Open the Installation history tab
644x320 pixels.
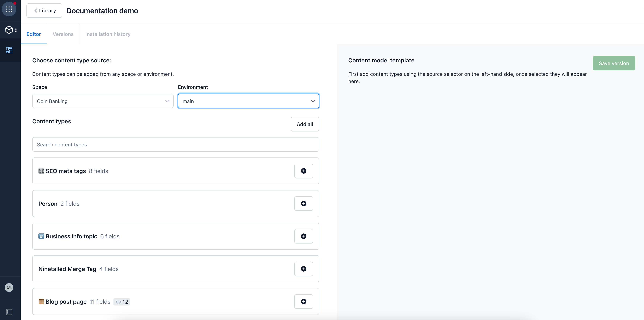[108, 34]
